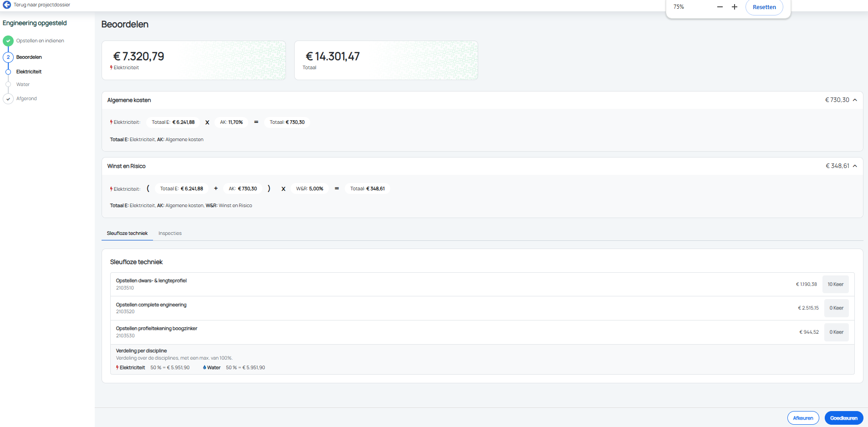Click lightning icon in Winst en Risico row
The image size is (868, 427).
point(111,189)
